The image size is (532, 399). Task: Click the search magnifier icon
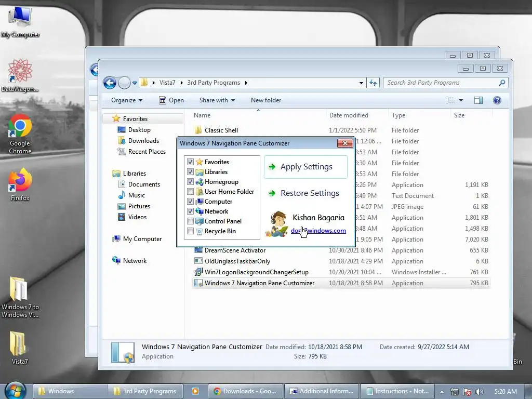coord(502,83)
